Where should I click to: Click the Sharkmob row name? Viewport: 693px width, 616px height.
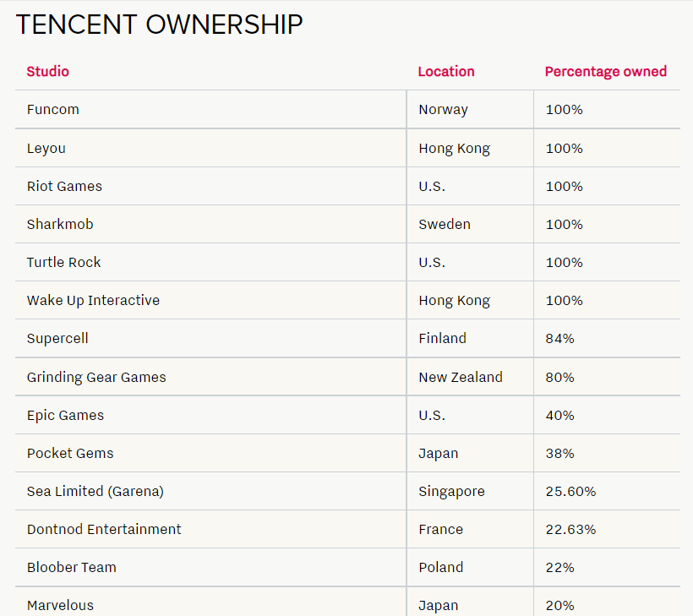60,225
